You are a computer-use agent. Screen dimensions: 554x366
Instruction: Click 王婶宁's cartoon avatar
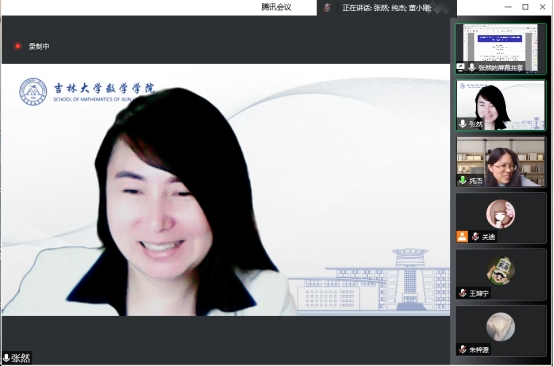pos(500,271)
